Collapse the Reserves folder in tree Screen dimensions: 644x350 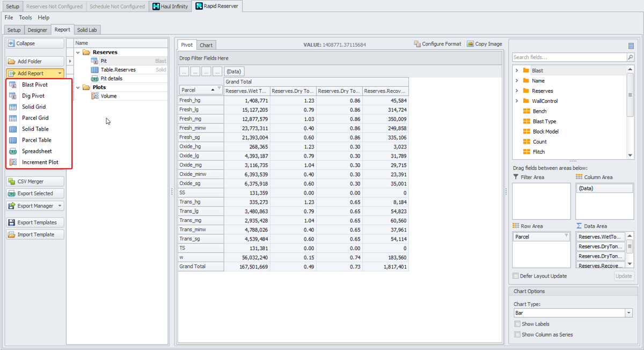tap(78, 53)
